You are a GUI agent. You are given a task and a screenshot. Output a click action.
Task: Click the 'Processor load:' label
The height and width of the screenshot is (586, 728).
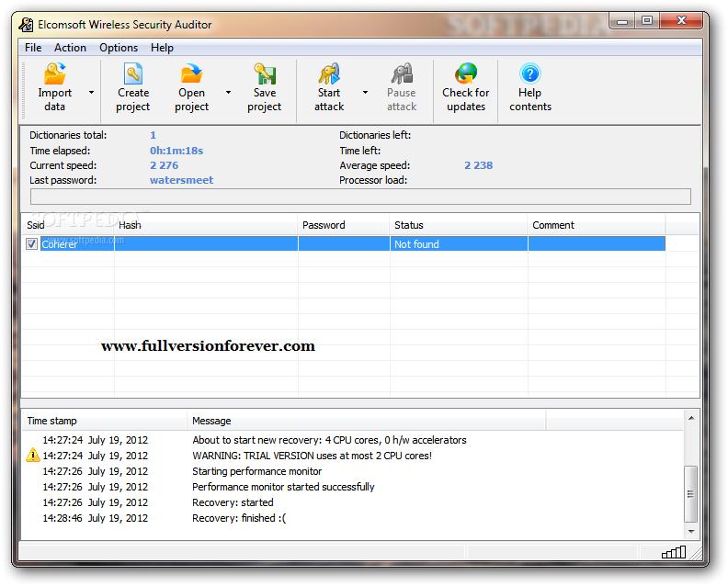pos(373,180)
